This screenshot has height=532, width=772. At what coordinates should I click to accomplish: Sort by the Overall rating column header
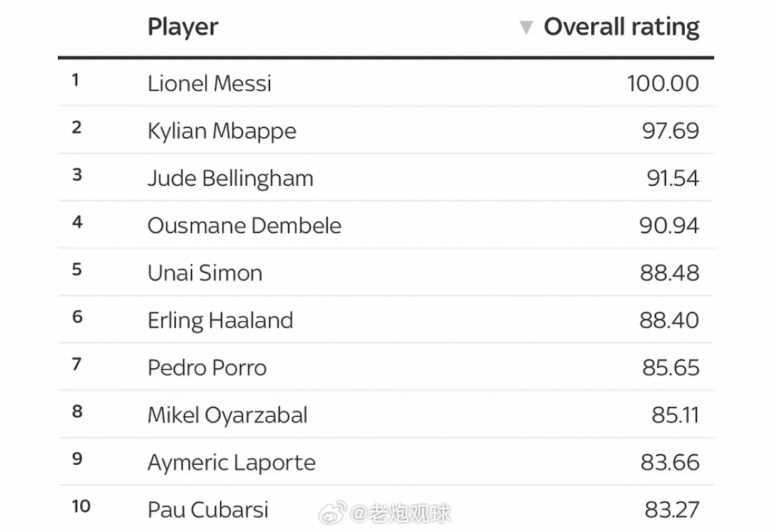(621, 27)
